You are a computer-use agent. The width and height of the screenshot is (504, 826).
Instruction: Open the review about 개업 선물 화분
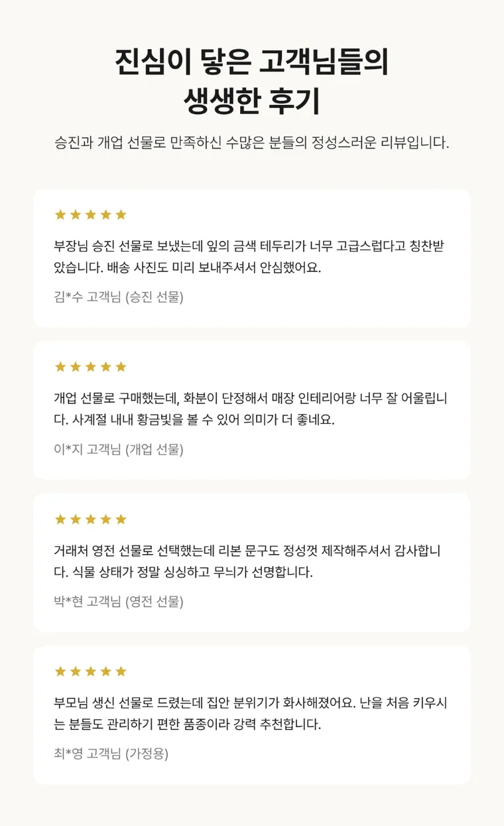coord(252,410)
